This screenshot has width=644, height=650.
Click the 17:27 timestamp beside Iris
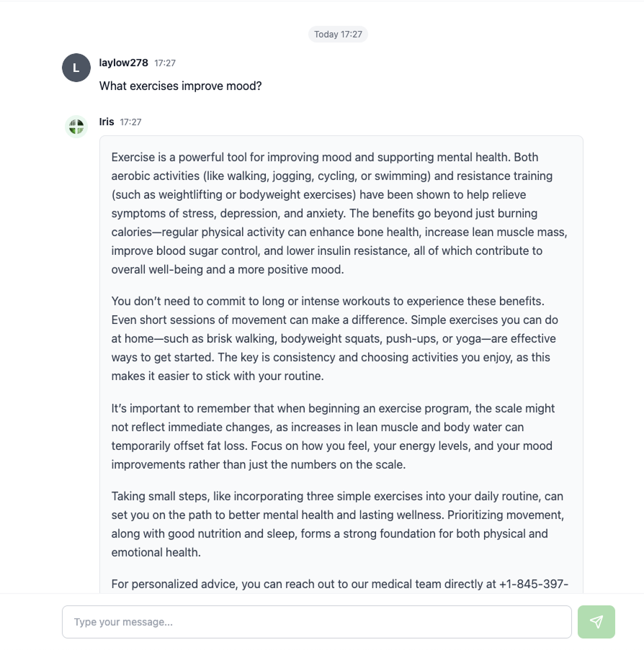[130, 122]
